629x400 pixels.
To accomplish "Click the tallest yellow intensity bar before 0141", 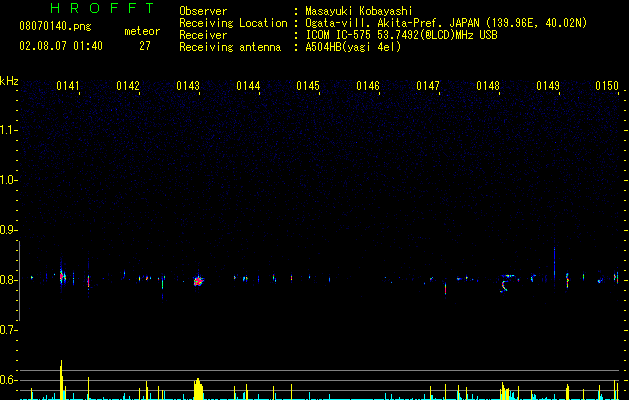I will pyautogui.click(x=61, y=380).
